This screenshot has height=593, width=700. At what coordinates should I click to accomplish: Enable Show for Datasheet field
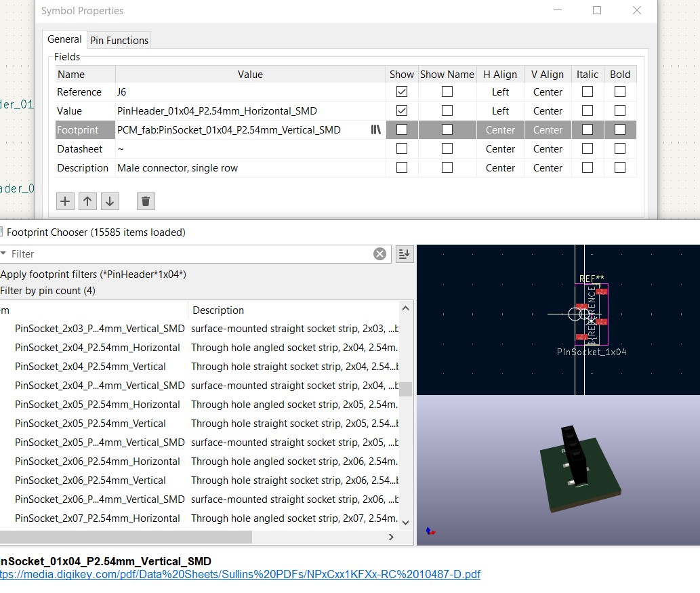(402, 148)
